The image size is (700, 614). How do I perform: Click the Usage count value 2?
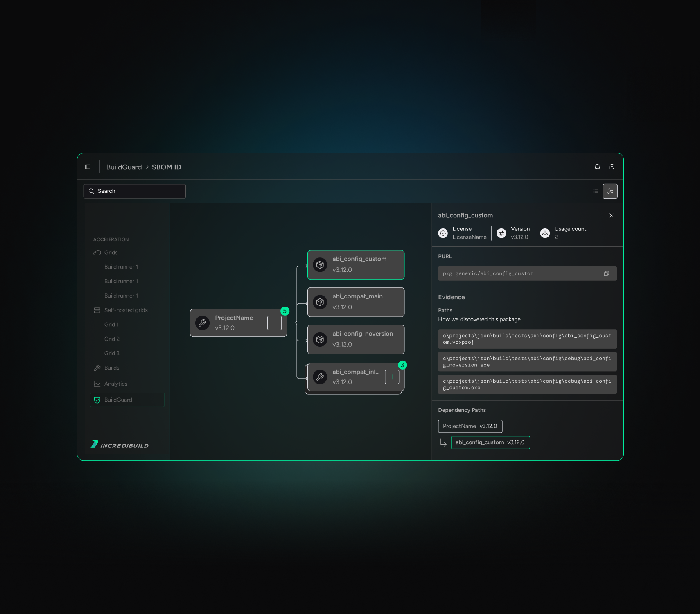pos(556,237)
